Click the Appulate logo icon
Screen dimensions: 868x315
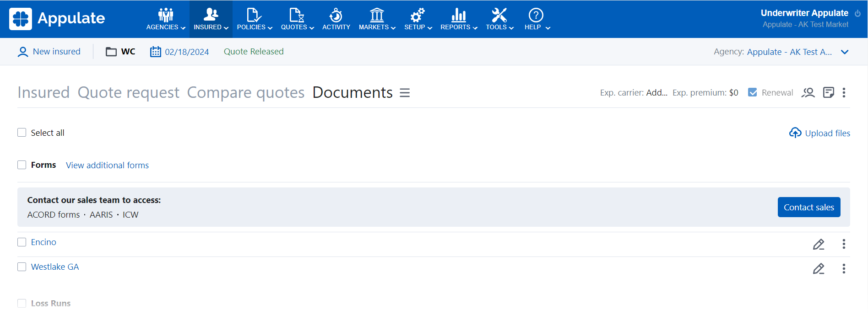pyautogui.click(x=21, y=19)
